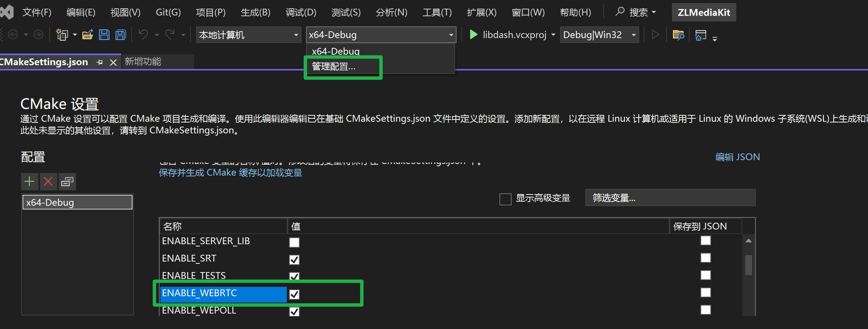868x329 pixels.
Task: Check save to JSON for ENABLE_WEBRTC
Action: point(706,292)
